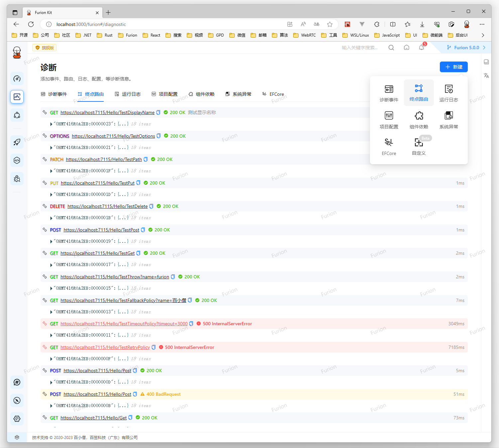Open the Furion bookmarks folder
Image resolution: width=499 pixels, height=448 pixels.
[128, 35]
